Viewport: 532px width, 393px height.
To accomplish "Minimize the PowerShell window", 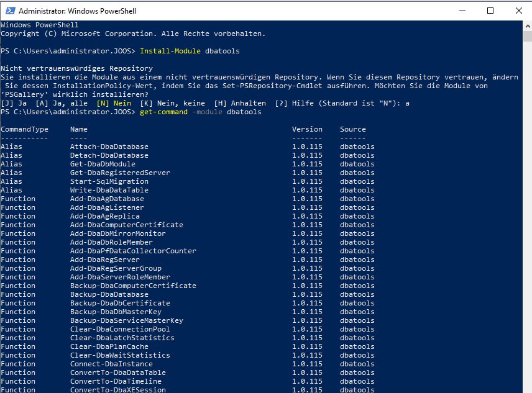I will [462, 11].
